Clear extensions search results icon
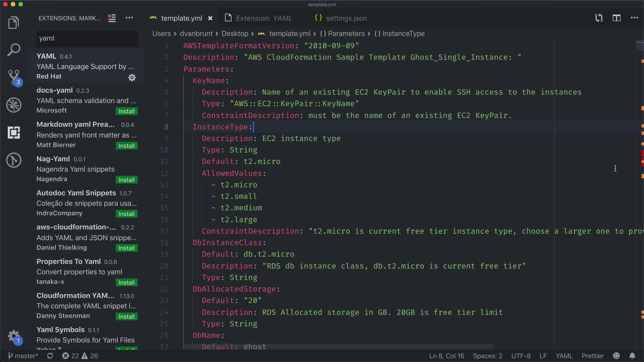Screen dimensions: 644x362 (x=112, y=18)
